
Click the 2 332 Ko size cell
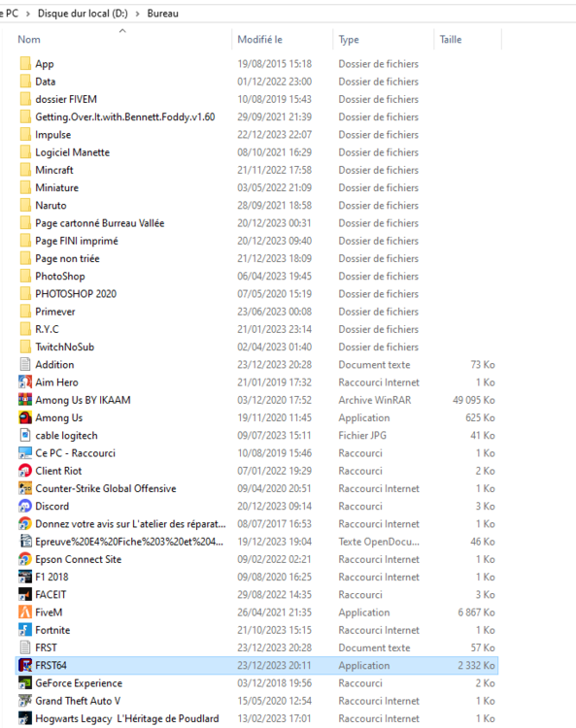pyautogui.click(x=477, y=665)
